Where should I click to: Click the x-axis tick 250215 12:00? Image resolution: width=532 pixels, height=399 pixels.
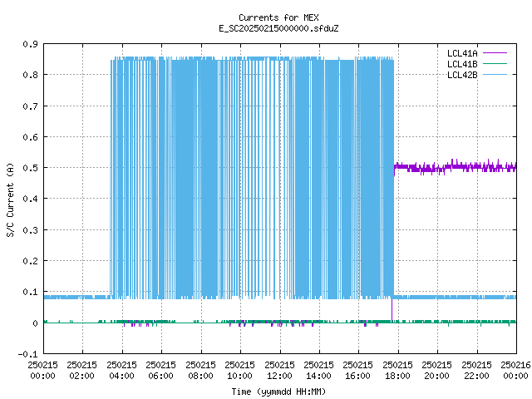coord(280,371)
